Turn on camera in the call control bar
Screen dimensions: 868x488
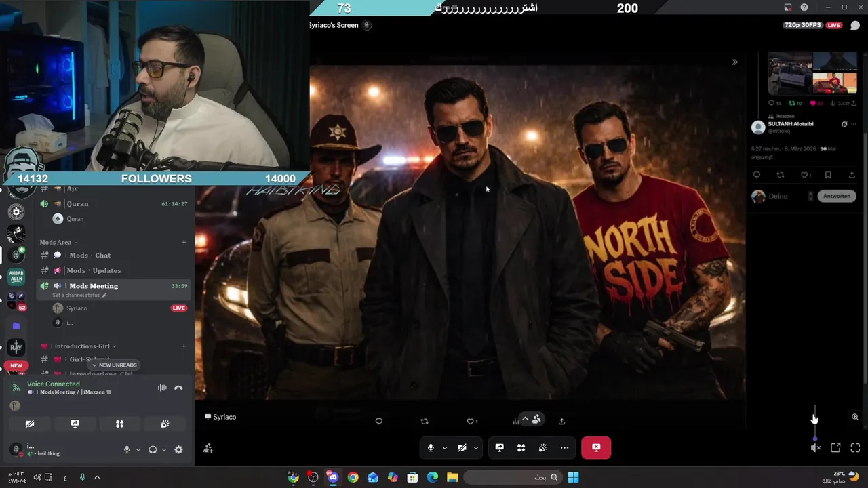click(462, 447)
